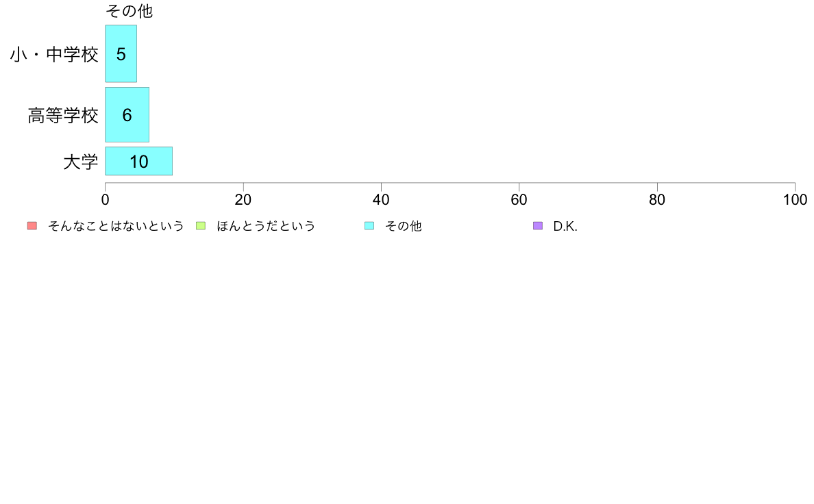The height and width of the screenshot is (504, 814).
Task: Click the 高等学校 bar showing 6
Action: [x=127, y=115]
